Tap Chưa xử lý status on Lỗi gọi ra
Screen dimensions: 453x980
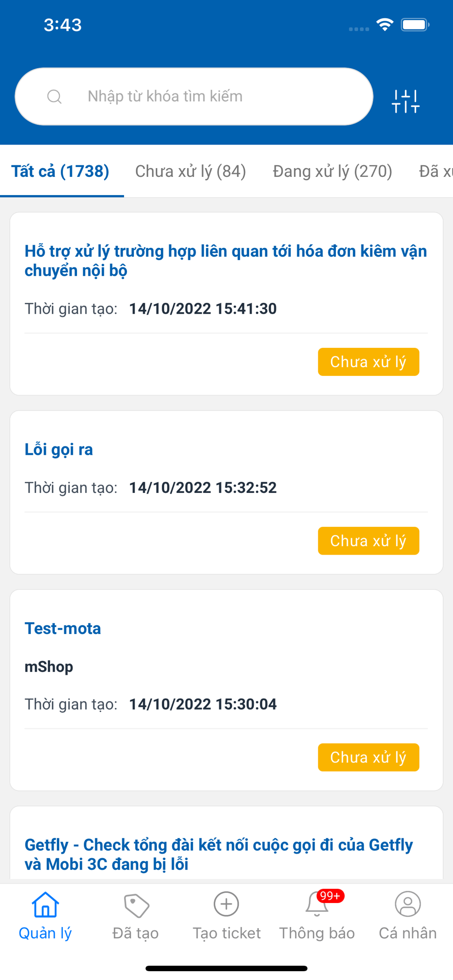(x=368, y=541)
